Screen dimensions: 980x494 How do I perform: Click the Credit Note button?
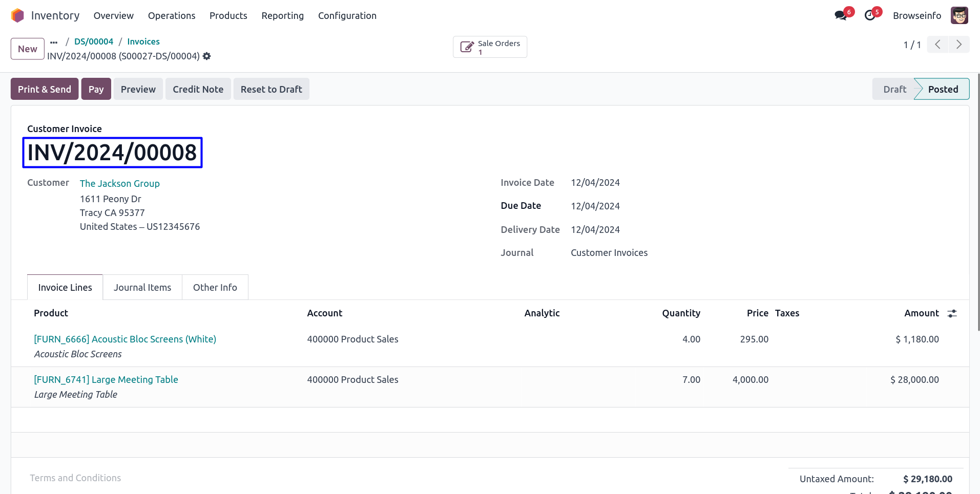click(198, 89)
